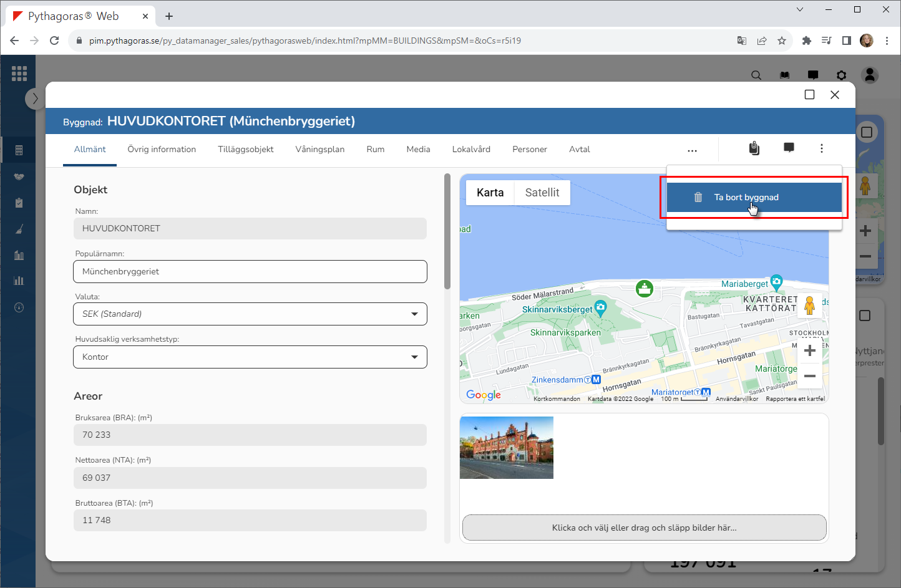
Task: Open the Valuta currency dropdown
Action: 250,314
